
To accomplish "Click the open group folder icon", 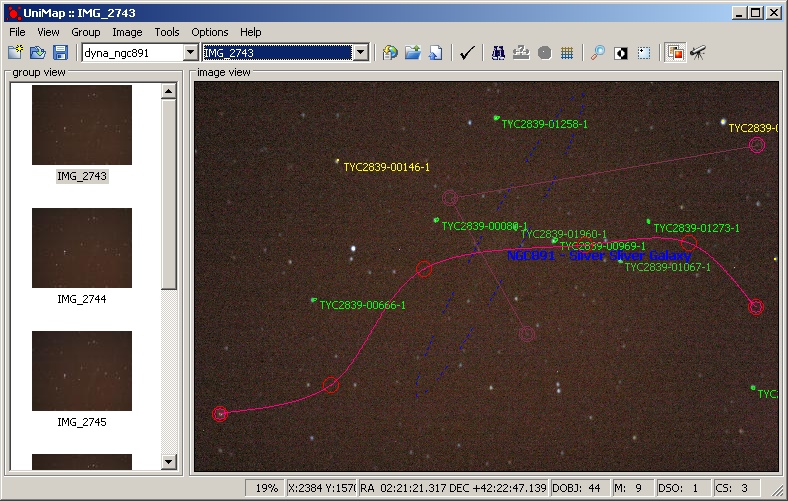I will coord(38,52).
